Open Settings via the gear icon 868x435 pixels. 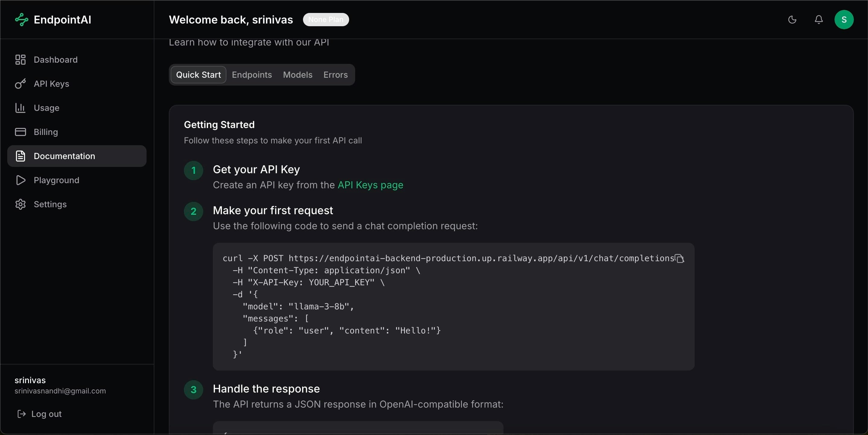tap(20, 204)
